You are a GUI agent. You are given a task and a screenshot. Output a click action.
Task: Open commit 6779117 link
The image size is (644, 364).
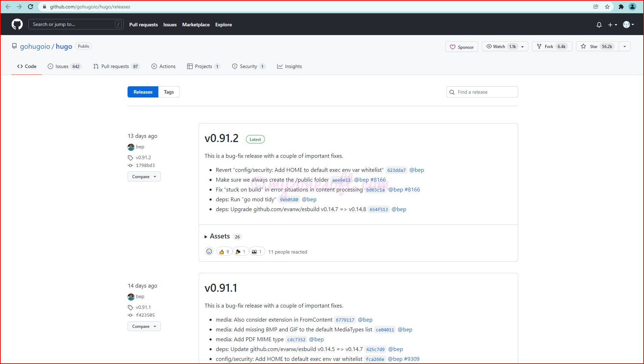(x=345, y=320)
